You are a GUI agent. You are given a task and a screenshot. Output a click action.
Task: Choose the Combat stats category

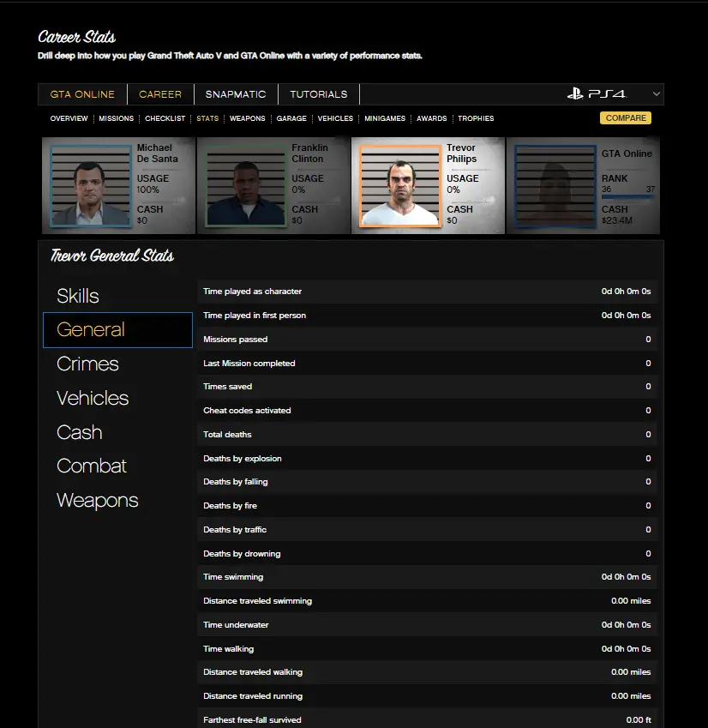[x=92, y=466]
